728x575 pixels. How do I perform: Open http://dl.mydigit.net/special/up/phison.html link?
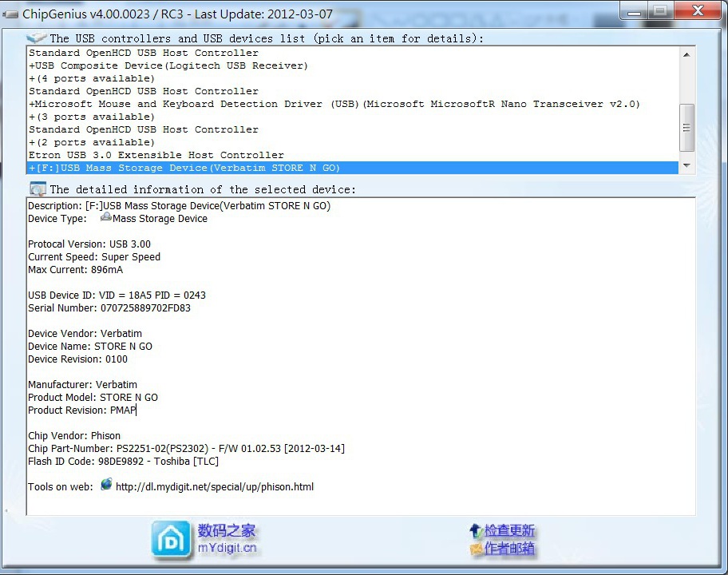point(215,486)
